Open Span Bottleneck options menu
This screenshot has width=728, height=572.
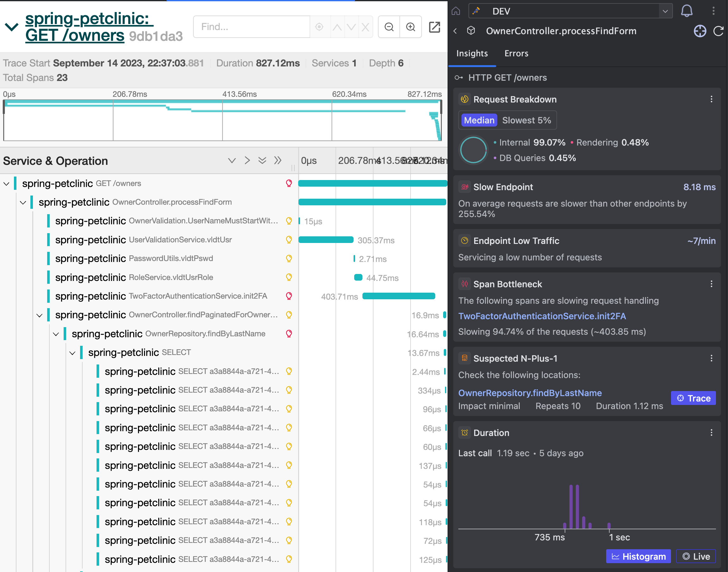pos(711,284)
